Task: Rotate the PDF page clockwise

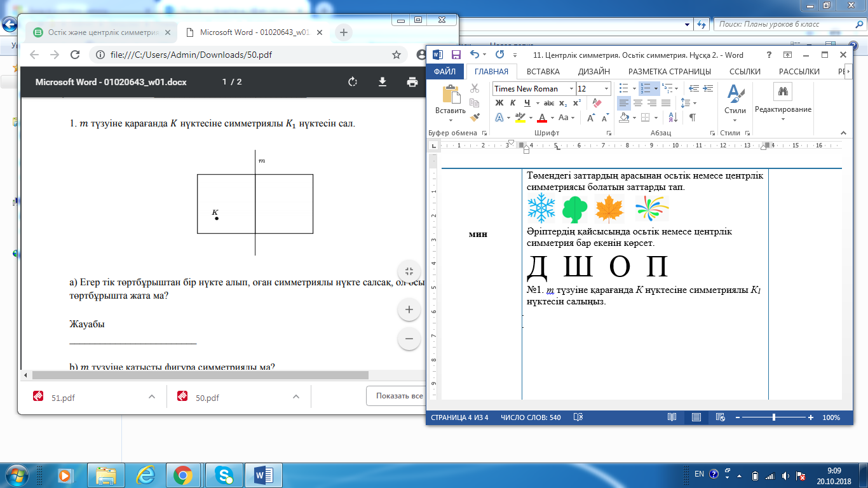Action: pos(353,82)
